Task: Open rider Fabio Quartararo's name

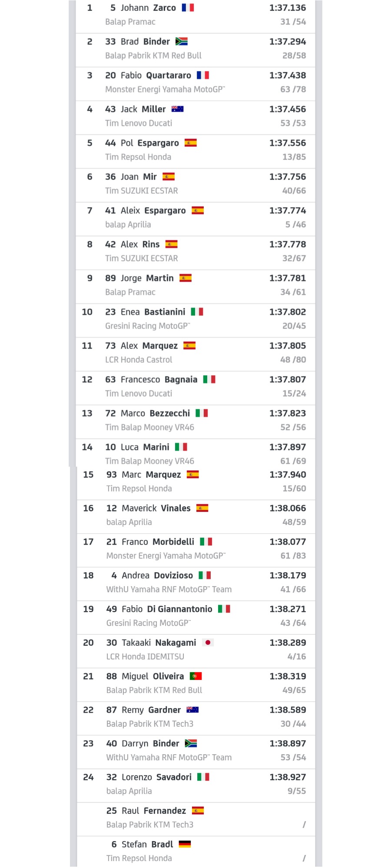Action: point(156,76)
